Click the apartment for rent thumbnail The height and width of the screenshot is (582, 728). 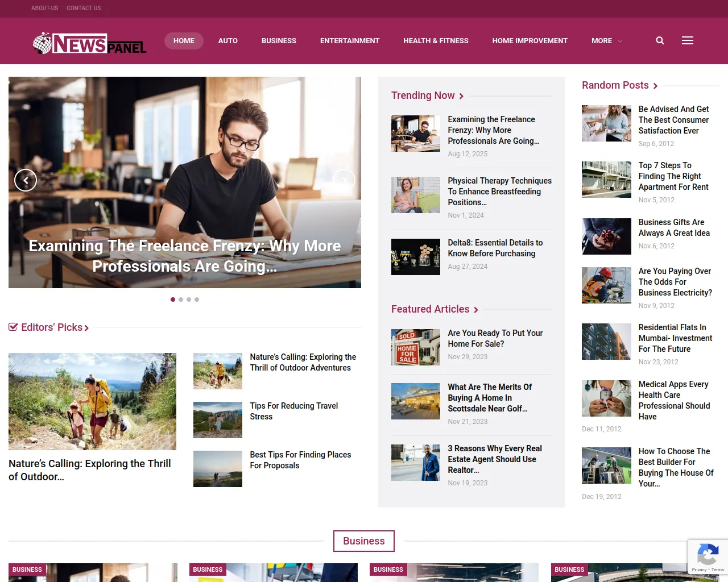[x=606, y=180]
